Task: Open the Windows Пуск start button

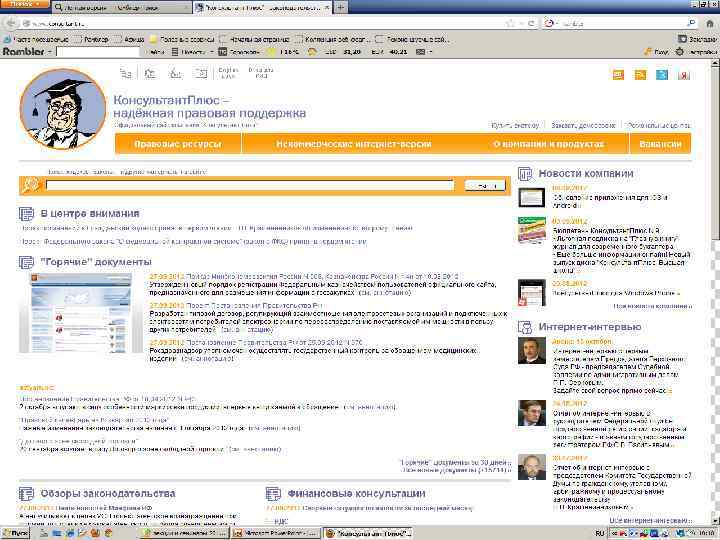Action: coord(16,533)
